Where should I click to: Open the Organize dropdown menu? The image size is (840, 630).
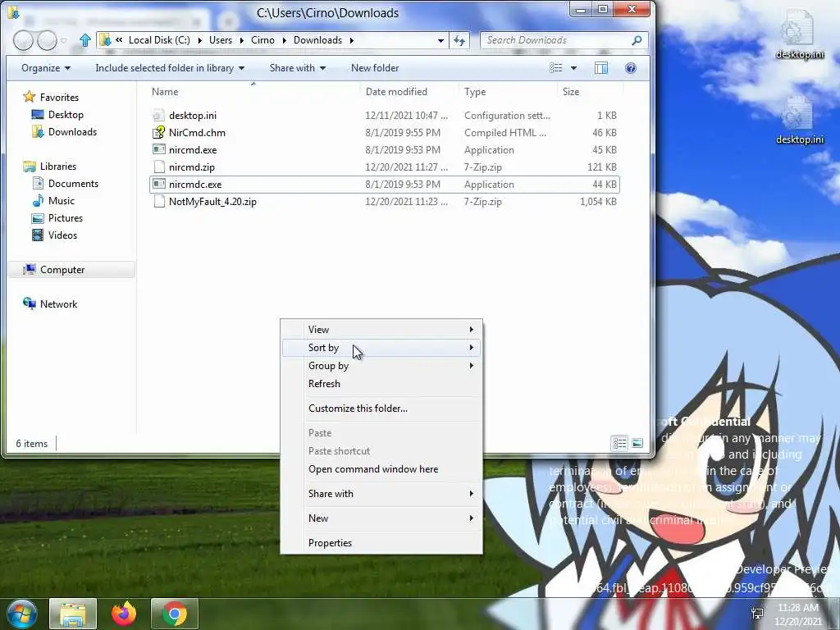[46, 68]
